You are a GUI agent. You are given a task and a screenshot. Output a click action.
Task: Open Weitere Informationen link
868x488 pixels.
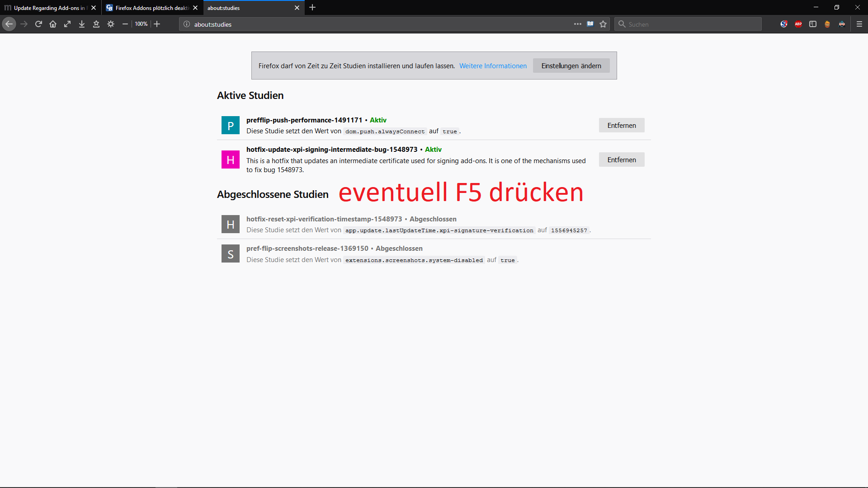pyautogui.click(x=493, y=66)
